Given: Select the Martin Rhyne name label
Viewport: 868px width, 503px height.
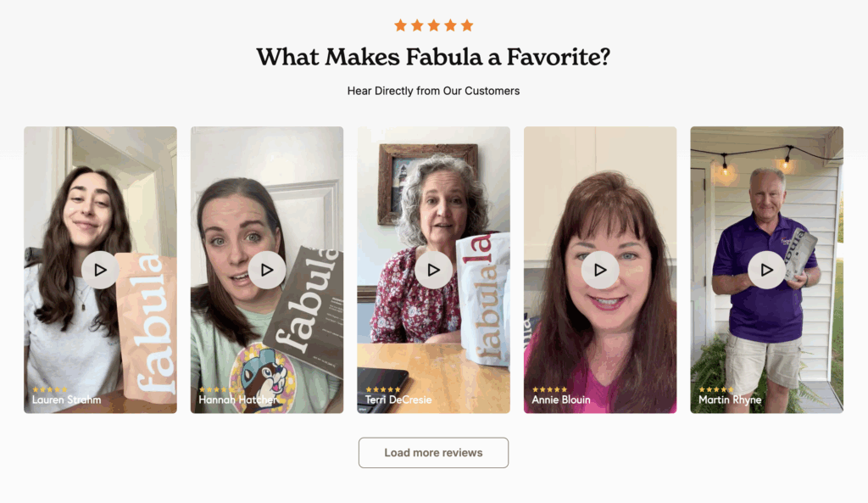Looking at the screenshot, I should [x=730, y=400].
